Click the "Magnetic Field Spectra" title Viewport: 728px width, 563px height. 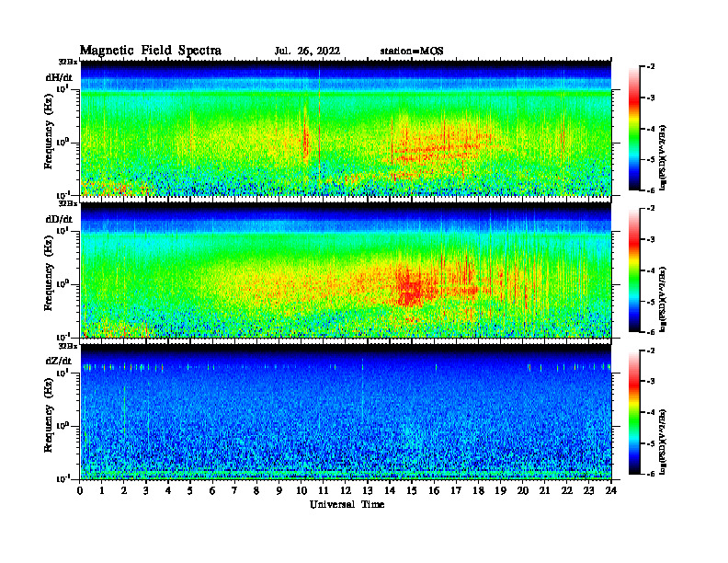[151, 51]
